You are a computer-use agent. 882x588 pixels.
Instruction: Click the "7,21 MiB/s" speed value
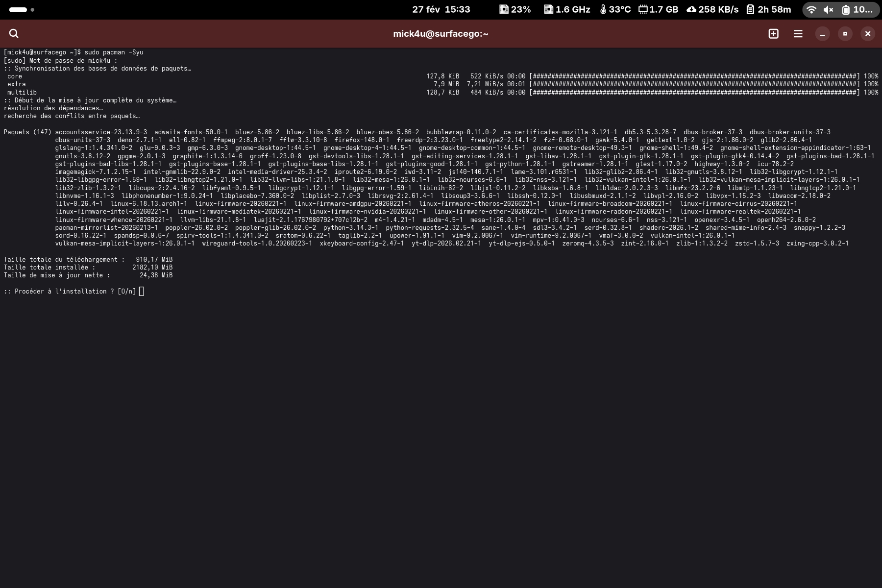[x=485, y=84]
